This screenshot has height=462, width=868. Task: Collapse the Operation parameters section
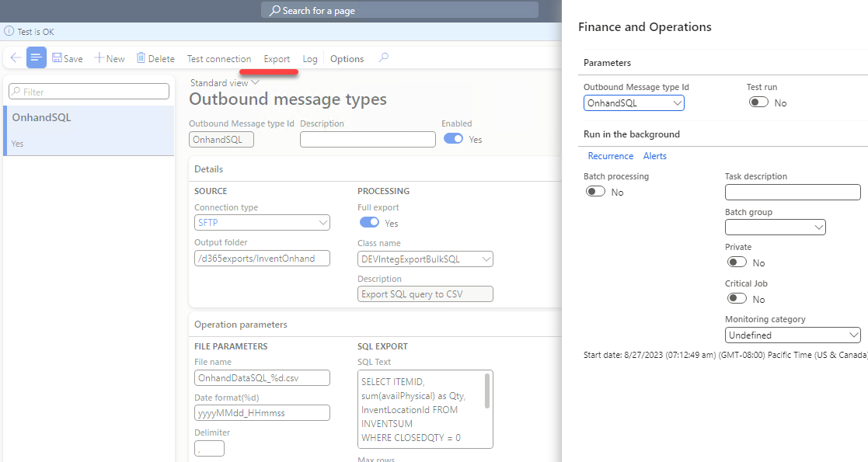[241, 325]
